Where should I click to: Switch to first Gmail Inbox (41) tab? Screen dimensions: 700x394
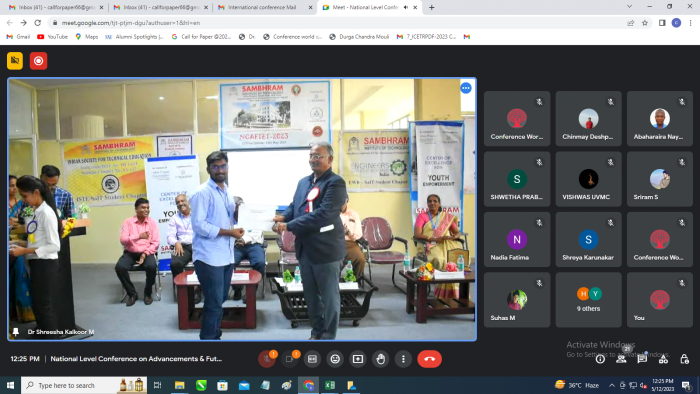tap(55, 7)
